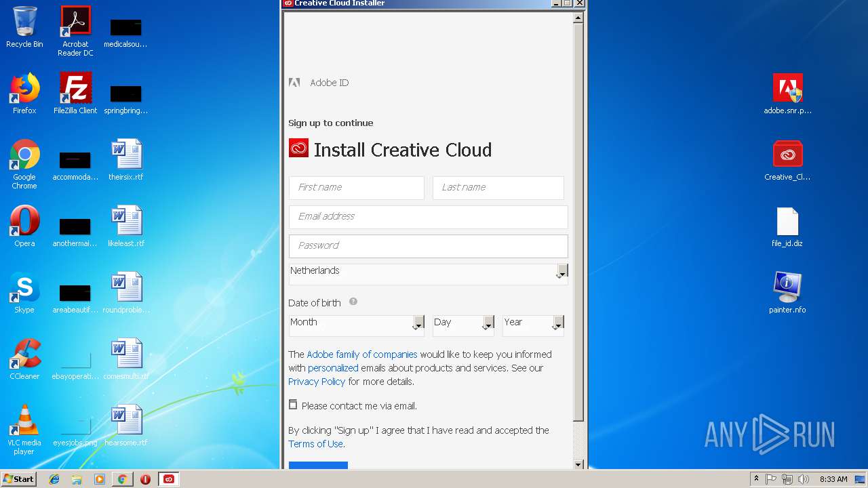The height and width of the screenshot is (488, 868).
Task: Launch FileZilla Client shortcut
Action: pos(75,94)
